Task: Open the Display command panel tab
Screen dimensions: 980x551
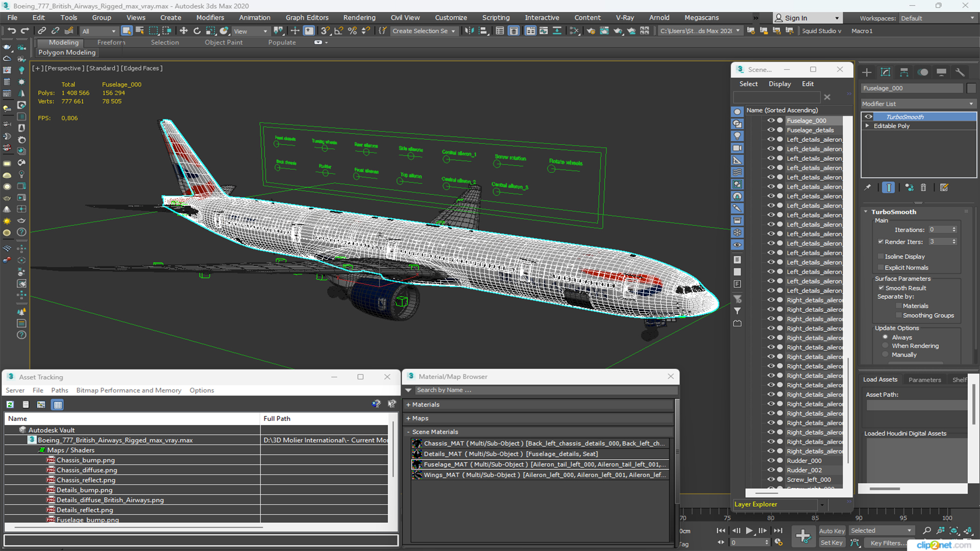Action: [941, 72]
